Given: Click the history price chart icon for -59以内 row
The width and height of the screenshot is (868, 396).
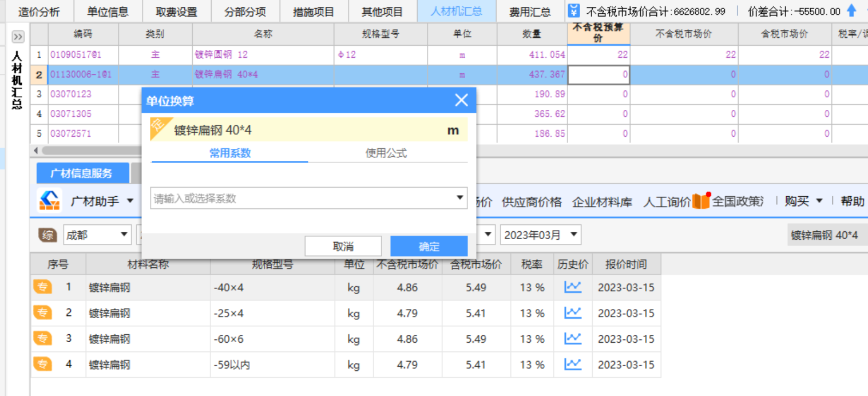Looking at the screenshot, I should point(573,364).
